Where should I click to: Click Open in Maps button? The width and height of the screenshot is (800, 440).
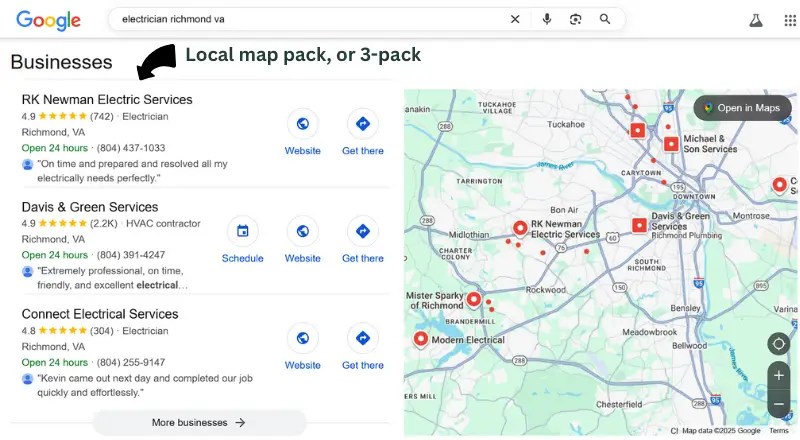tap(742, 108)
